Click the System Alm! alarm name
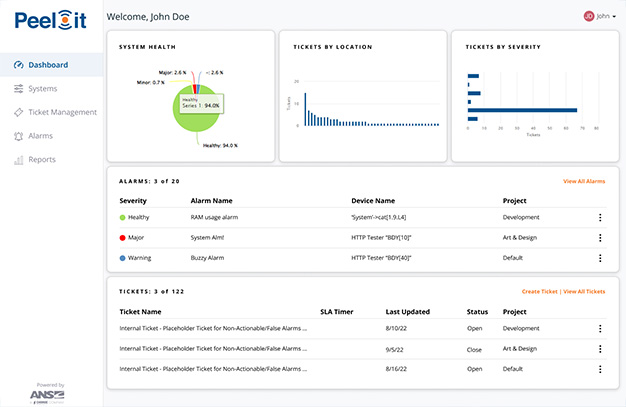This screenshot has width=626, height=407. 207,238
